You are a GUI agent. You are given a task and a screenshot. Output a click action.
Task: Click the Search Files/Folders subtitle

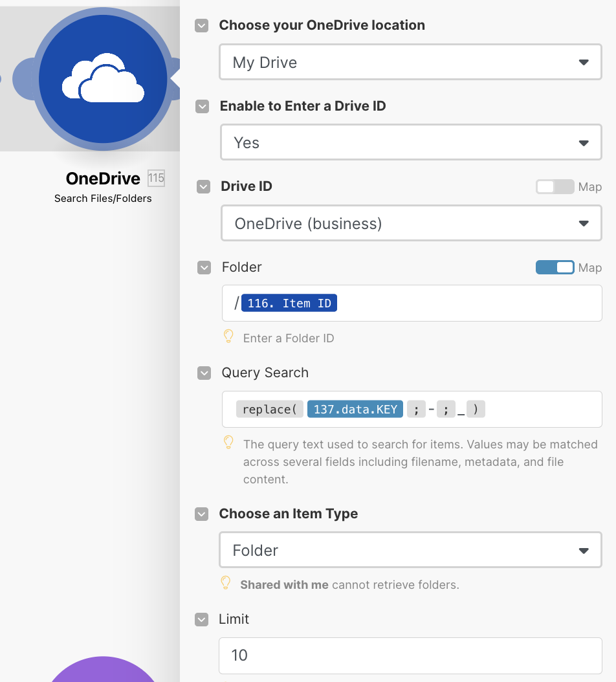tap(103, 199)
